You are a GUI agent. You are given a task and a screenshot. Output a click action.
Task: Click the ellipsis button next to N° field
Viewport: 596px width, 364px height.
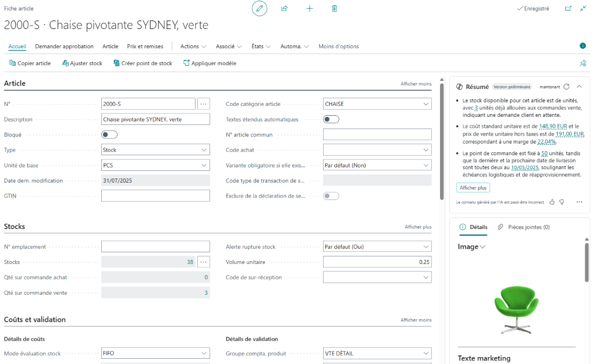tap(203, 104)
